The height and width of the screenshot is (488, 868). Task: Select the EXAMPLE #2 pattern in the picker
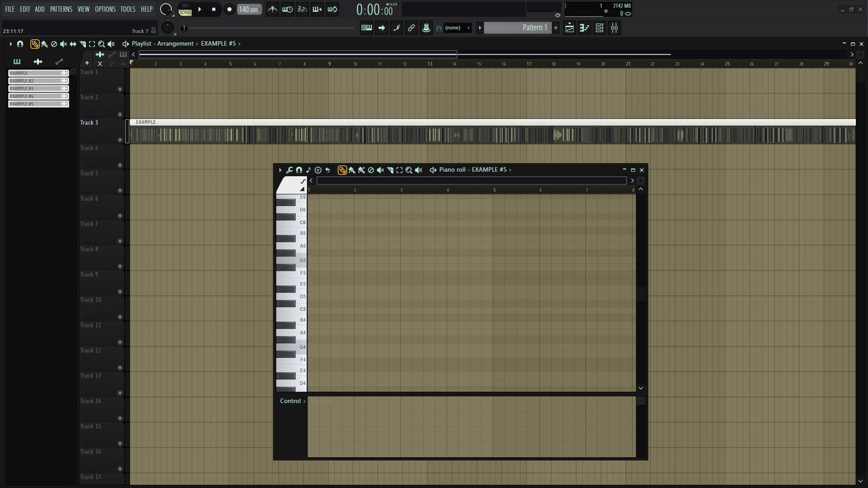coord(39,81)
